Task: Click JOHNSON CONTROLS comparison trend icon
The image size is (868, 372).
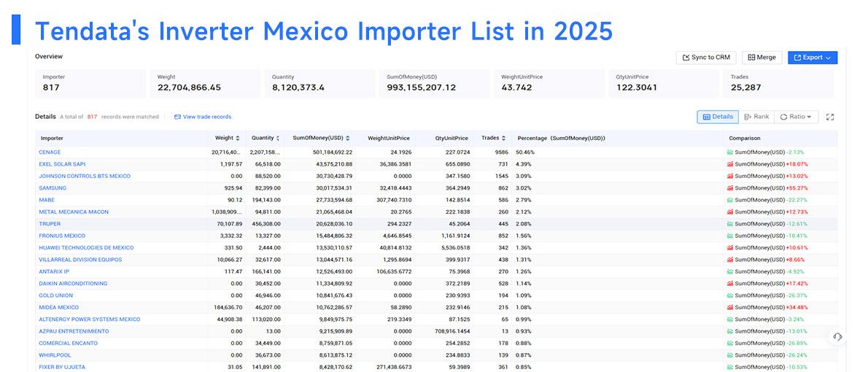Action: (x=731, y=176)
